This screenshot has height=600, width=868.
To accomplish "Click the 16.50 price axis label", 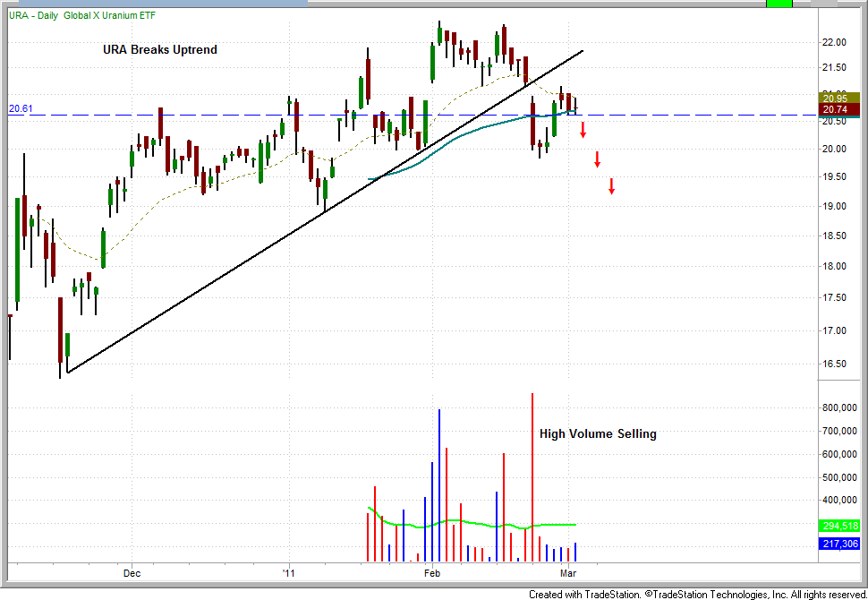I will 834,364.
